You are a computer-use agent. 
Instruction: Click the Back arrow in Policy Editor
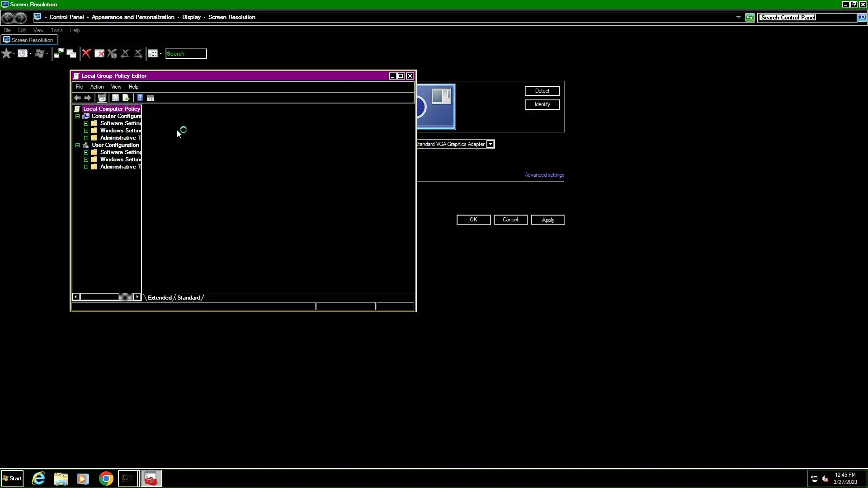(77, 98)
